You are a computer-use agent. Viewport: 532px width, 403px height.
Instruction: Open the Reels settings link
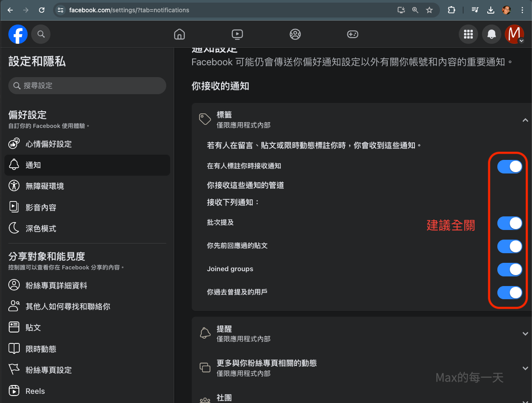[35, 391]
